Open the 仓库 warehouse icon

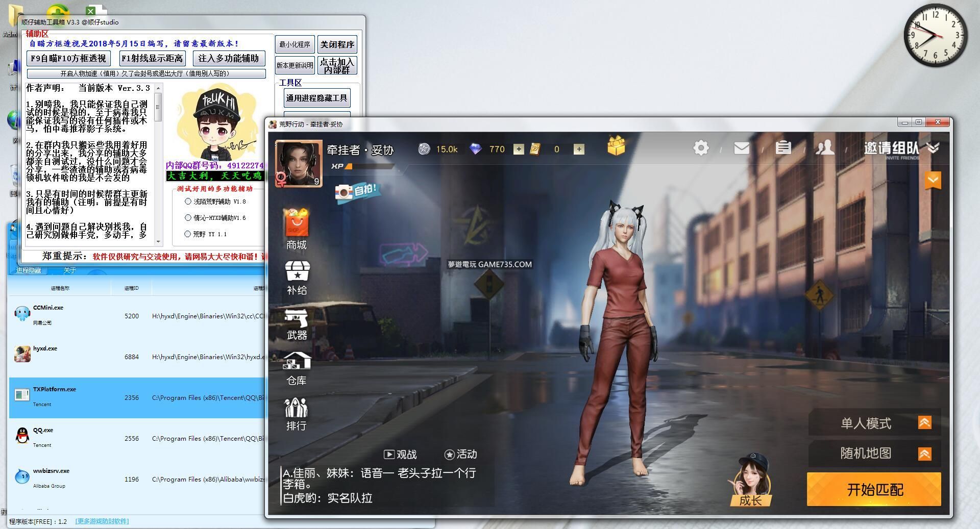(x=297, y=361)
